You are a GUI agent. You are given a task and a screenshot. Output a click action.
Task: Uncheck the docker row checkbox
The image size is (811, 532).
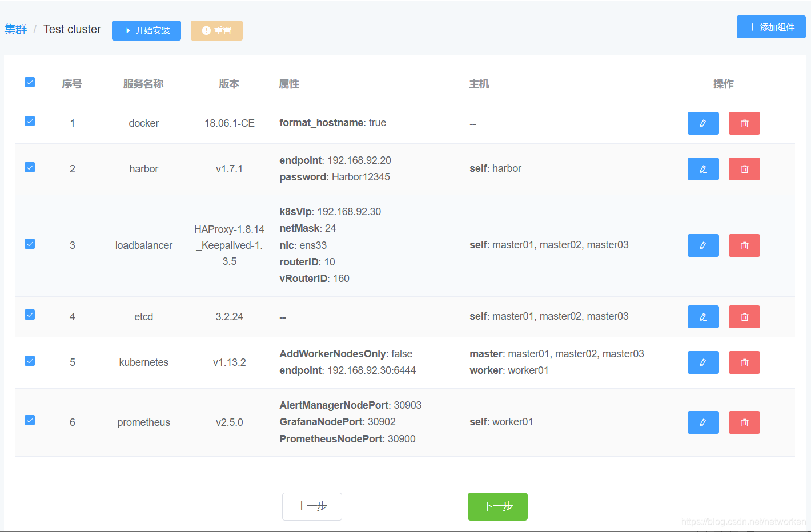pos(30,121)
